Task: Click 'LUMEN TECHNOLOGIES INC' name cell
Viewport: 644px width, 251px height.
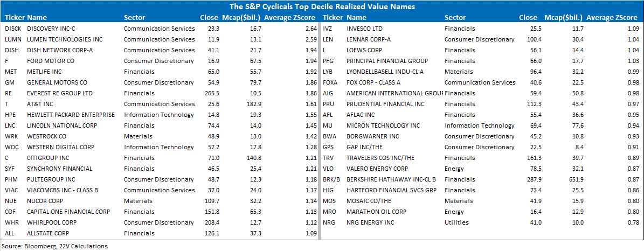Action: 65,39
